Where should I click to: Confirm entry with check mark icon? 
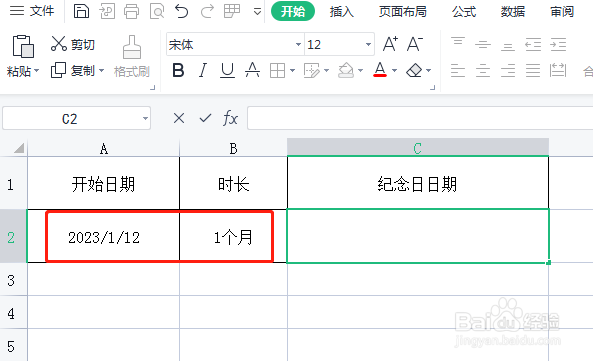[205, 118]
